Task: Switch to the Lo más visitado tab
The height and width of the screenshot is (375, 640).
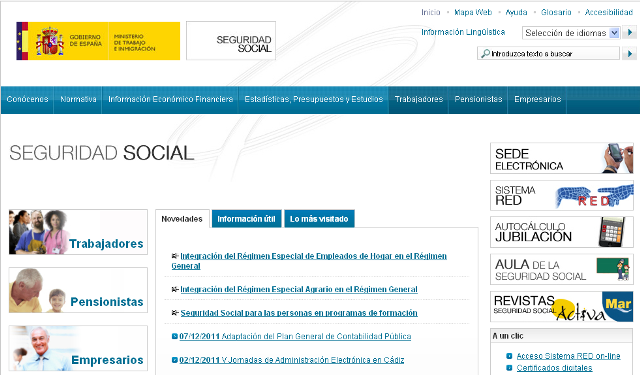Action: click(319, 219)
